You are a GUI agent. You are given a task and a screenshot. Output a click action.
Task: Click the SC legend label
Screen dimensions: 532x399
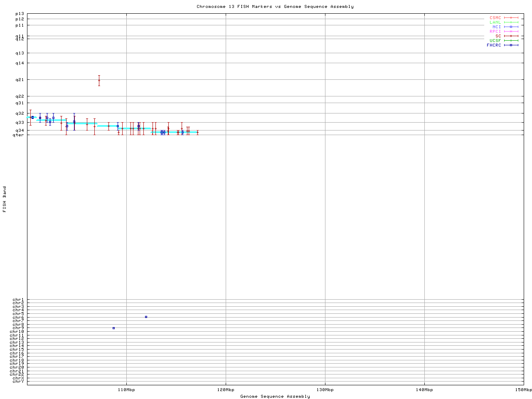point(498,36)
